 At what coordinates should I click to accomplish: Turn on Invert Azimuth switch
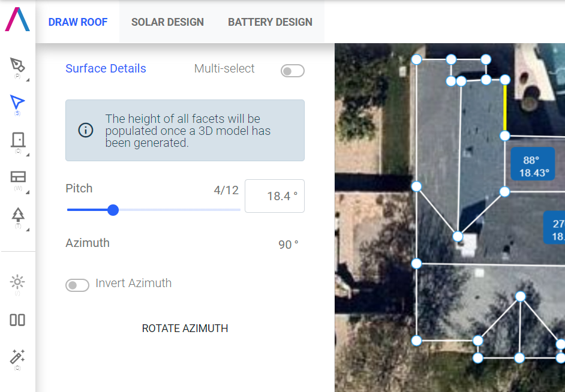77,285
